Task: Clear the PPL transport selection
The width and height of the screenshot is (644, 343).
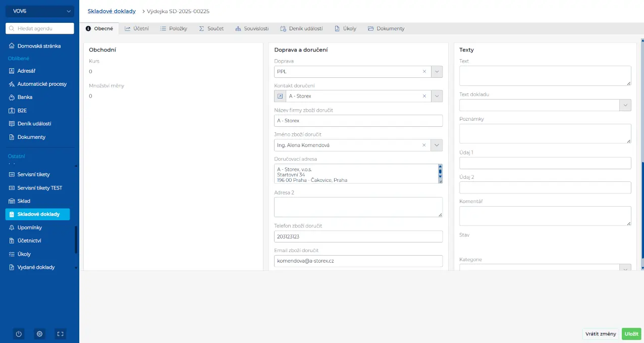Action: point(424,72)
